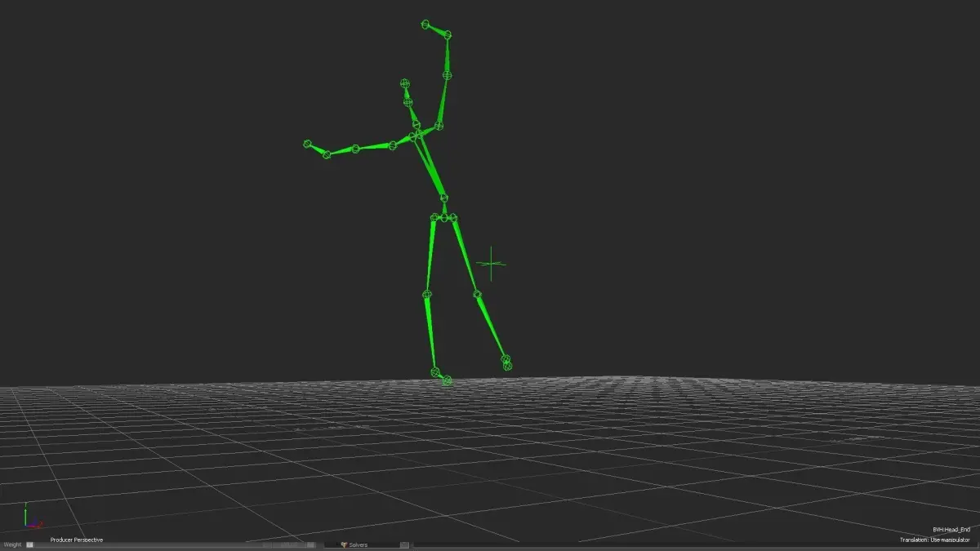The height and width of the screenshot is (551, 980).
Task: Select the raised arm's topmost hand joint
Action: [425, 24]
